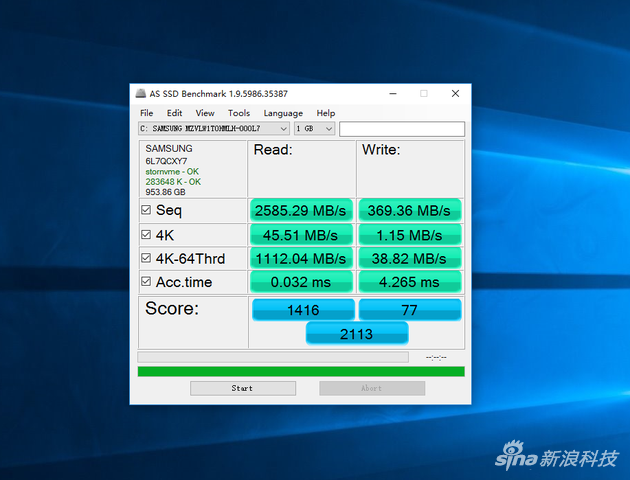Open the Edit menu
The height and width of the screenshot is (480, 630).
click(174, 113)
